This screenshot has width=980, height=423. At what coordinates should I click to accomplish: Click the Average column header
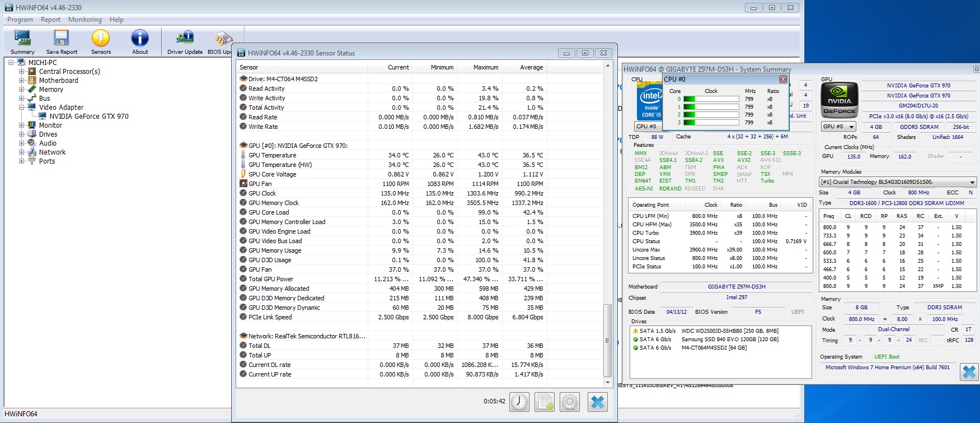point(524,67)
